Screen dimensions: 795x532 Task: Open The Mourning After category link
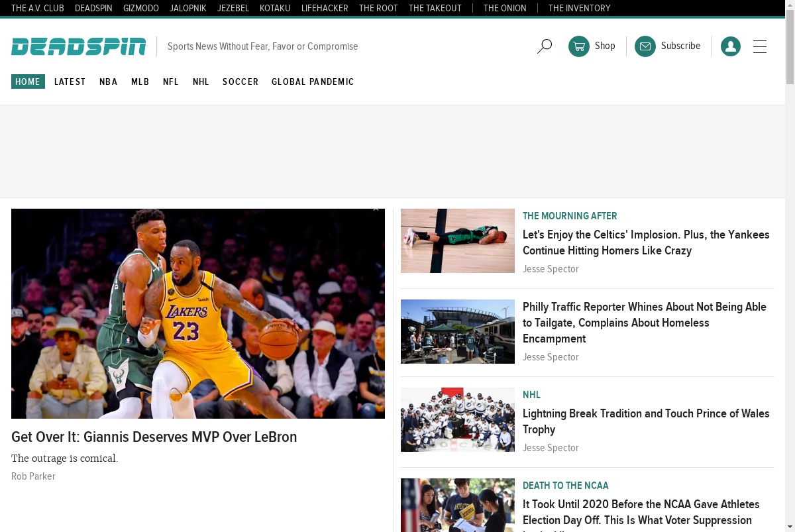pyautogui.click(x=570, y=216)
